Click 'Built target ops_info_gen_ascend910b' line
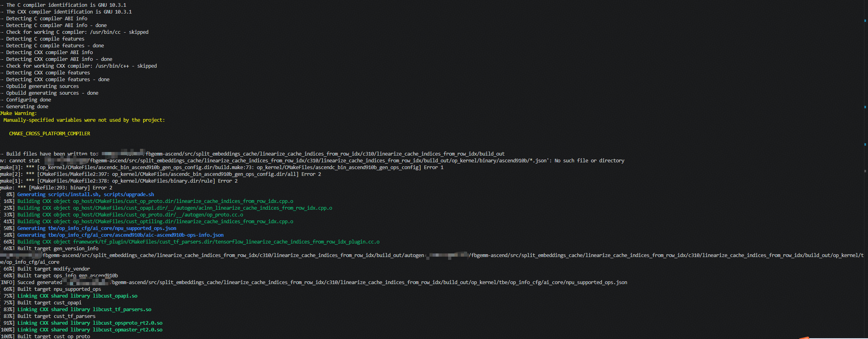 pos(59,276)
